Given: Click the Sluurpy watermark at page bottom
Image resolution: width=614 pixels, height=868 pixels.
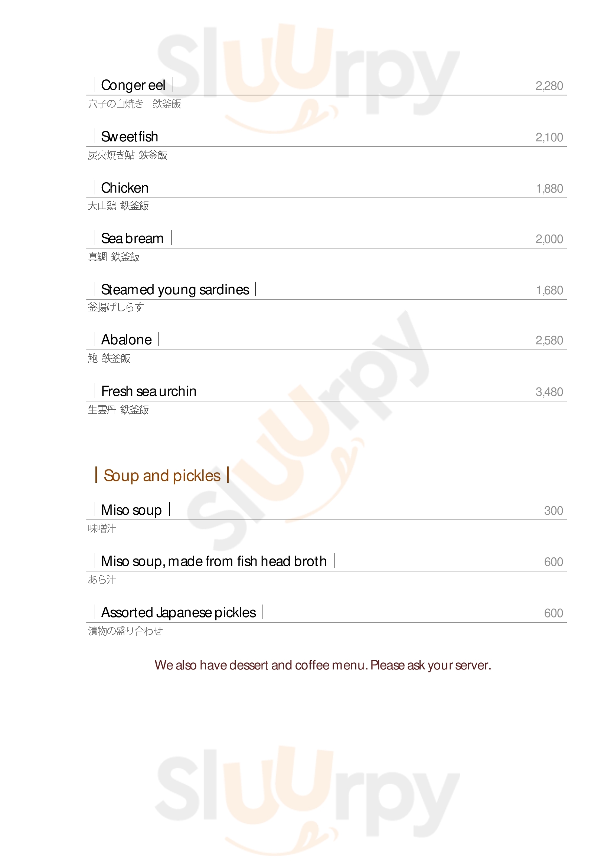Looking at the screenshot, I should (x=308, y=794).
